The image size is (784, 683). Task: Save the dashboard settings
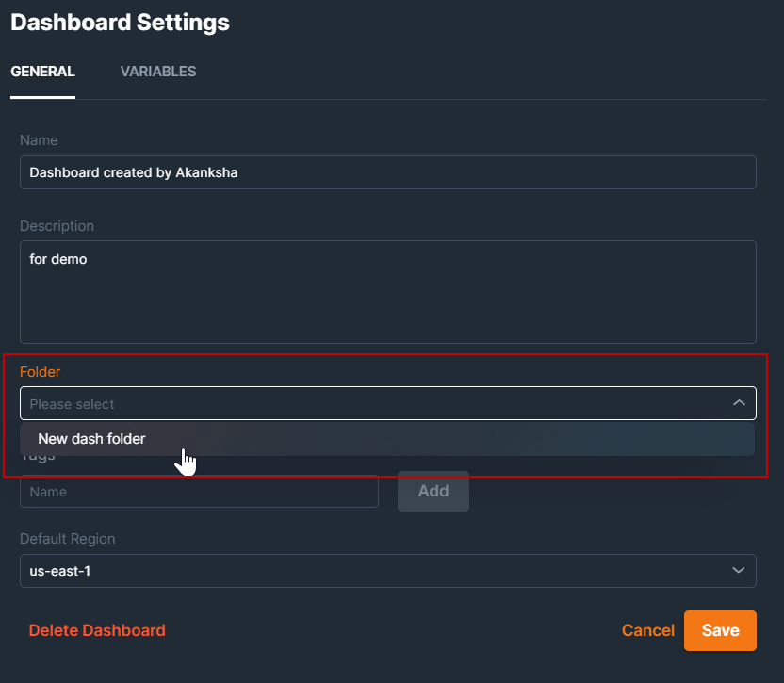[x=720, y=630]
